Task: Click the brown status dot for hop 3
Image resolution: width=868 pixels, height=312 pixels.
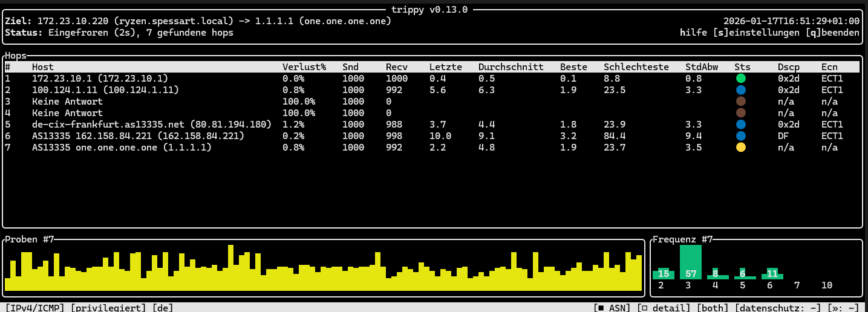Action: coord(741,102)
